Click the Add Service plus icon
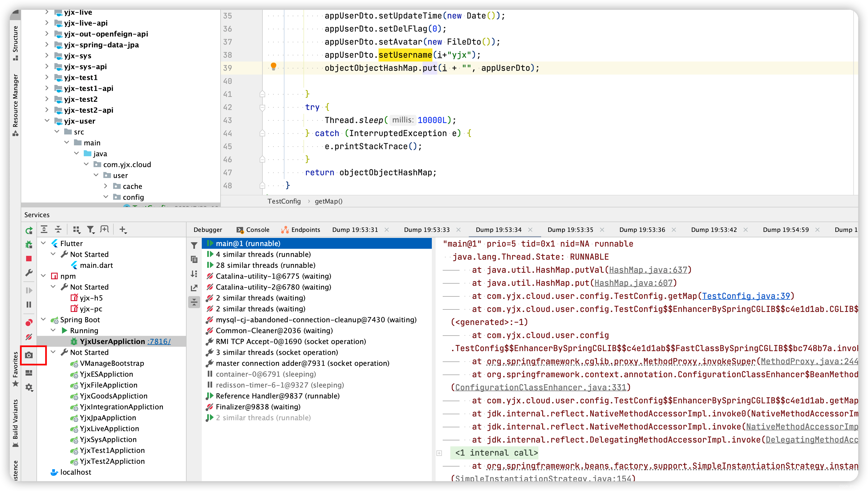Viewport: 868px width, 491px height. [x=123, y=230]
